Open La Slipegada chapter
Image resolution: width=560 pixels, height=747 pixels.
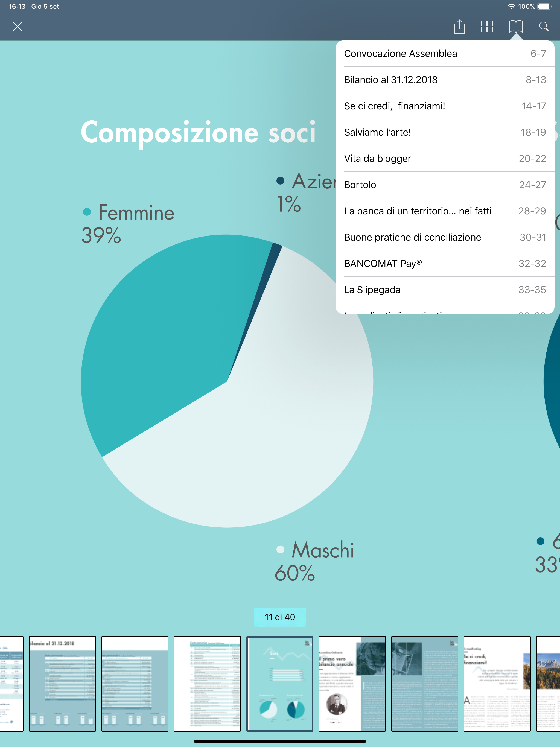(445, 290)
